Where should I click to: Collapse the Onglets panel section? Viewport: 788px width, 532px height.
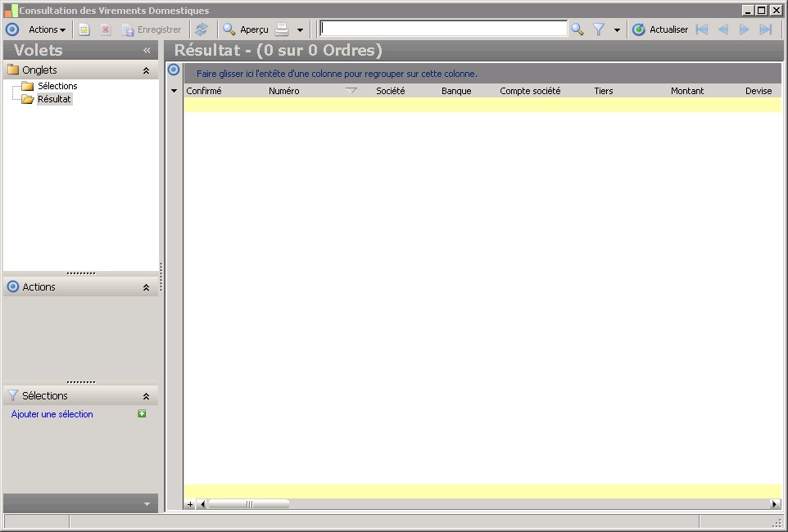146,70
